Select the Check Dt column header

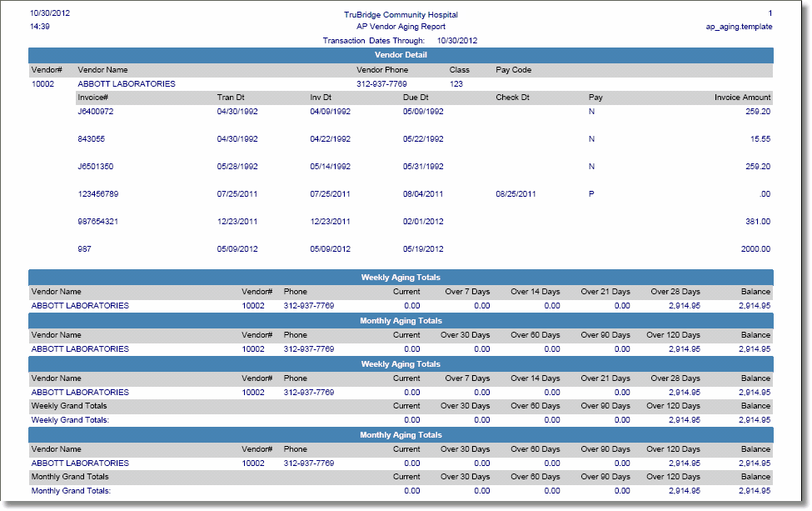(x=513, y=98)
